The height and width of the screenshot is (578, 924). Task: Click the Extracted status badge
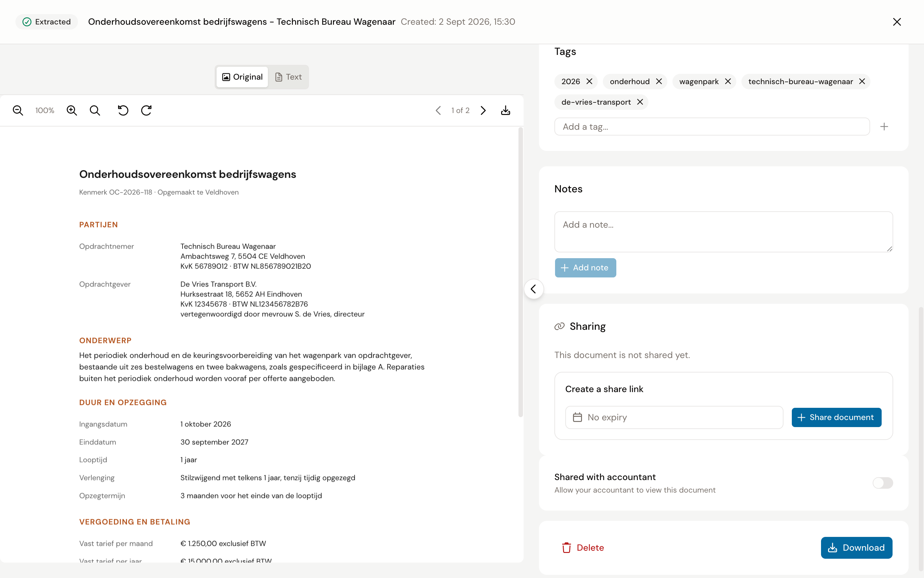(x=47, y=22)
